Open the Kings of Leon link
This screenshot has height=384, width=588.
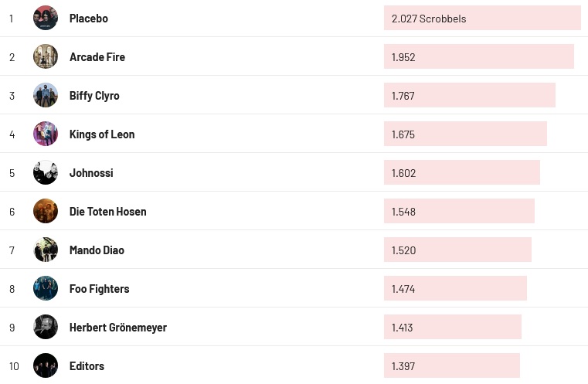pos(102,134)
